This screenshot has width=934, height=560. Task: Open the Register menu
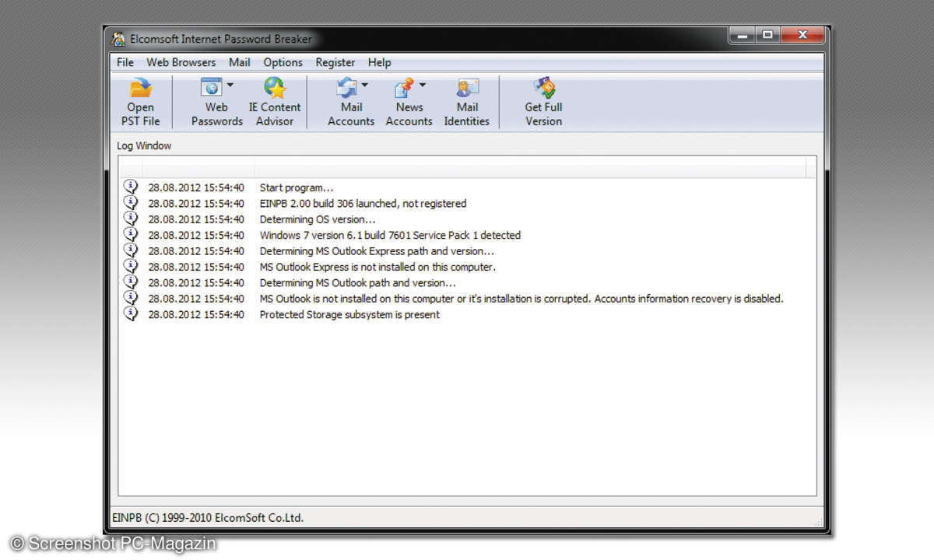[x=335, y=62]
